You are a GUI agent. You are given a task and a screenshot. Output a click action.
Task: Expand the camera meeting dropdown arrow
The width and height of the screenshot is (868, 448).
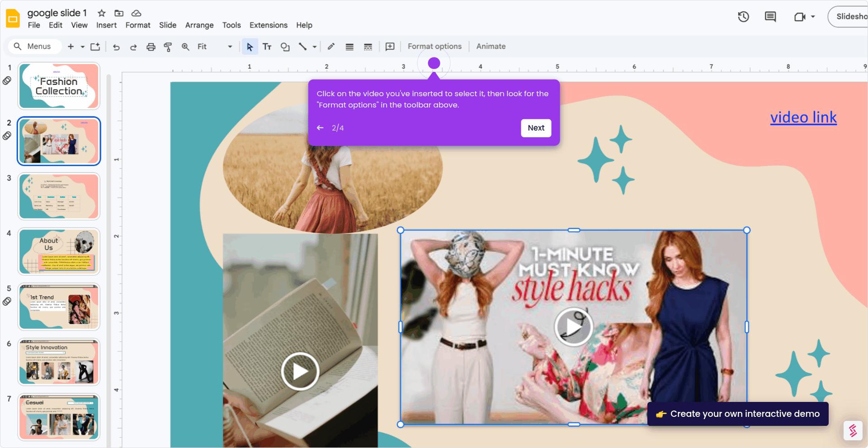click(x=813, y=17)
